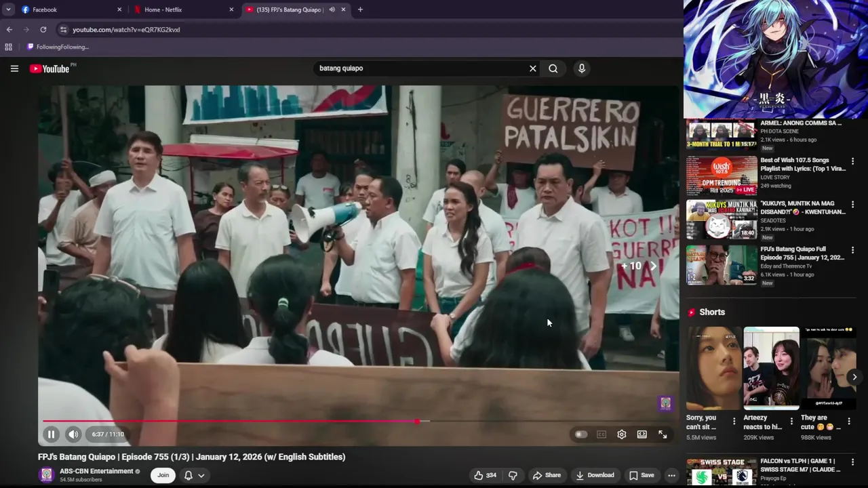Close the Facebook tab

click(x=119, y=9)
